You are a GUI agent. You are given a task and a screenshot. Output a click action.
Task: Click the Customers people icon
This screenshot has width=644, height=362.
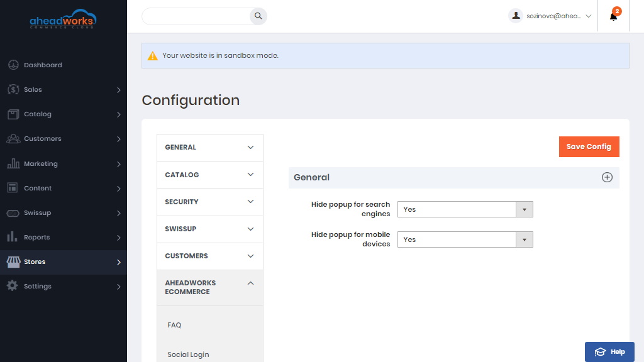13,139
